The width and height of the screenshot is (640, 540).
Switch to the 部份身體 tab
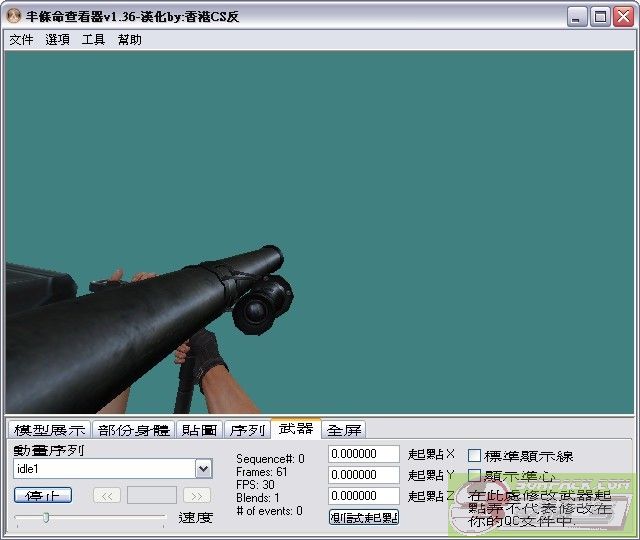pos(134,430)
